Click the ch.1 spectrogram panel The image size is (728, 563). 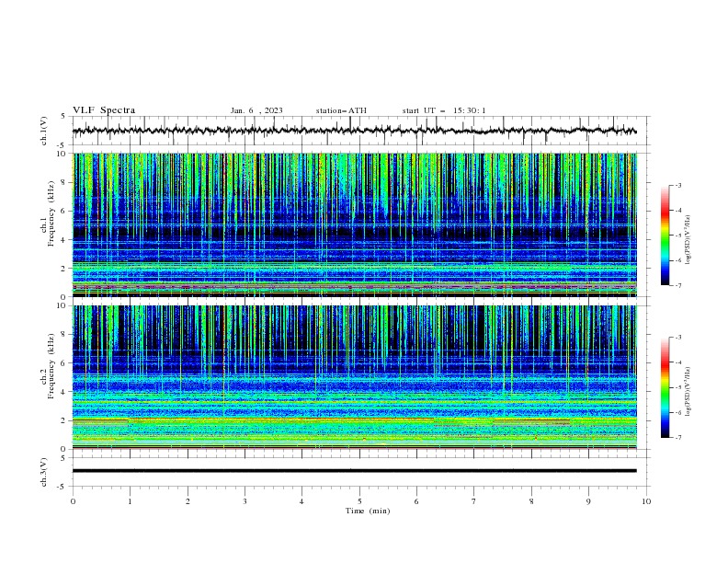pos(354,224)
